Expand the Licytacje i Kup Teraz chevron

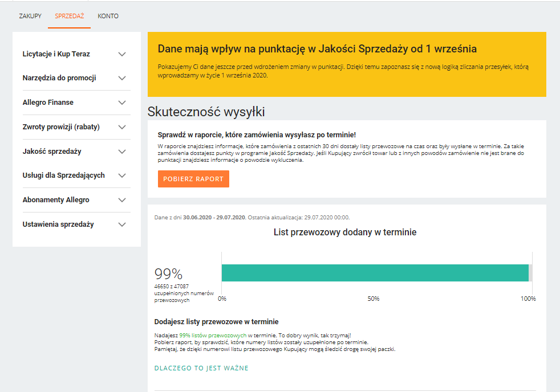(x=122, y=54)
